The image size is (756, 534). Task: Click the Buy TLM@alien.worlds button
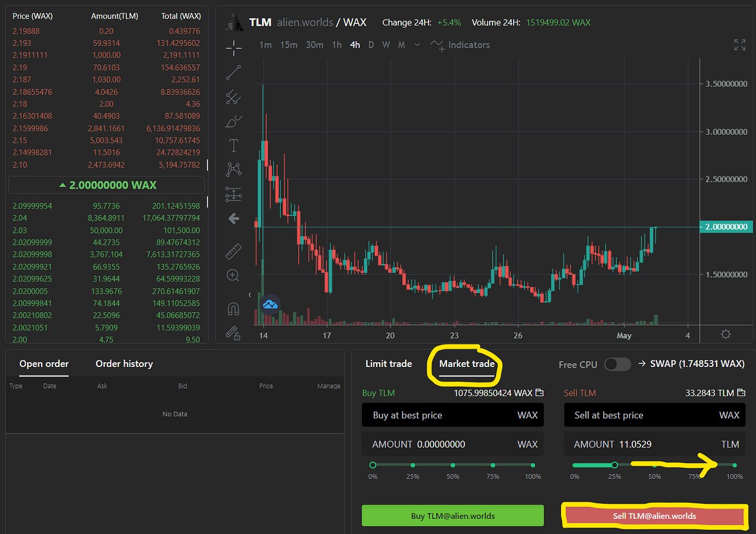pyautogui.click(x=453, y=516)
